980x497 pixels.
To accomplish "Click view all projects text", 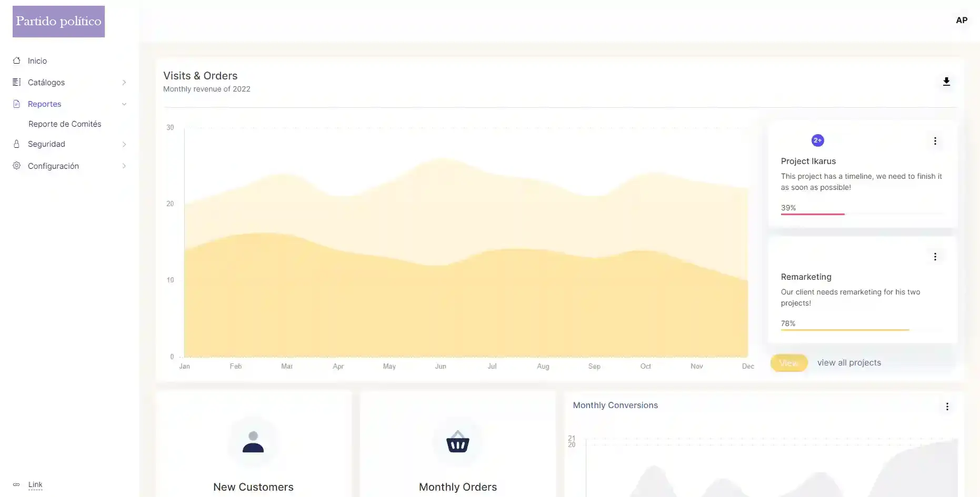I will (849, 363).
